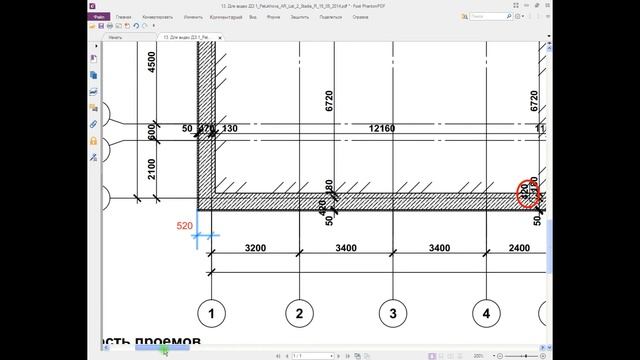This screenshot has height=360, width=640.
Task: Select continuous page view mode
Action: [x=441, y=356]
